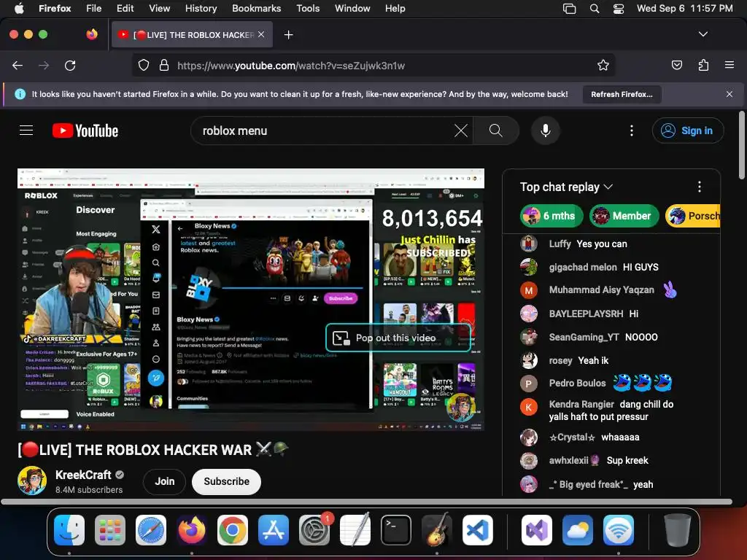Click the vertical page scrollbar
Viewport: 747px width, 560px height.
741,145
